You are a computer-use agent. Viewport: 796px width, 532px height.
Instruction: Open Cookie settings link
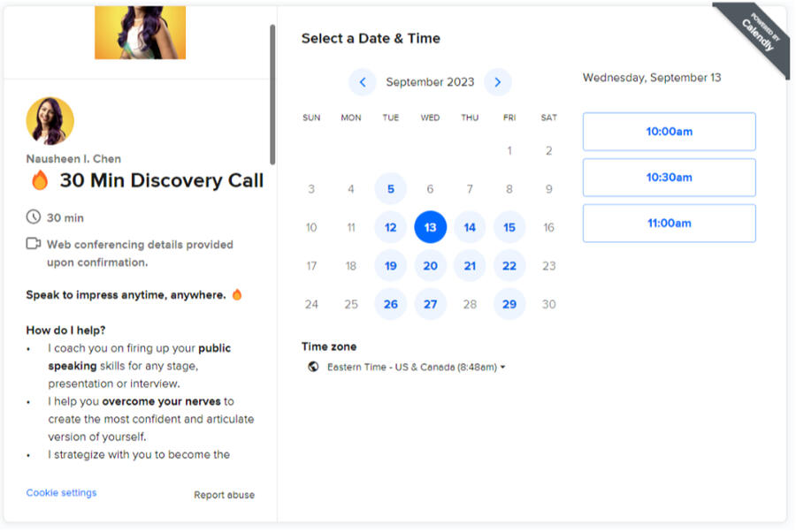click(61, 493)
